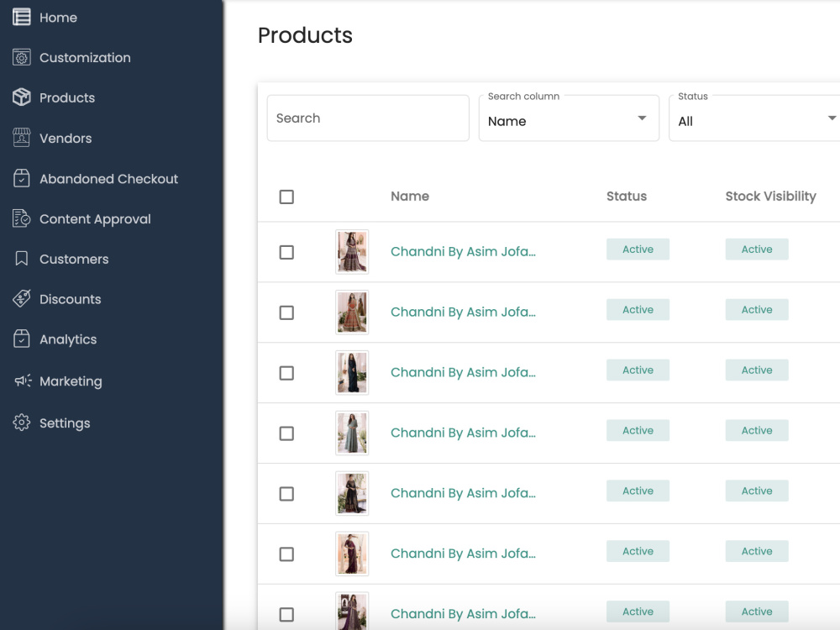Viewport: 840px width, 630px height.
Task: Click the Discounts tag icon
Action: pyautogui.click(x=22, y=299)
